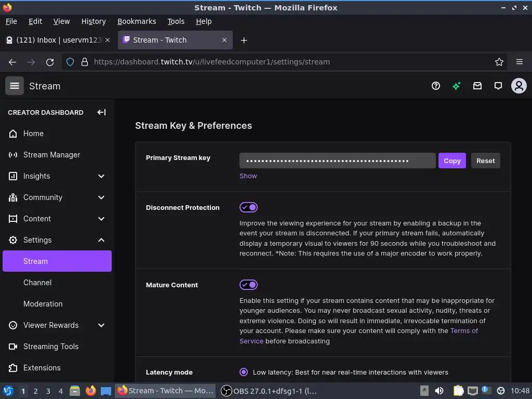Open the Help question mark icon

(x=436, y=86)
